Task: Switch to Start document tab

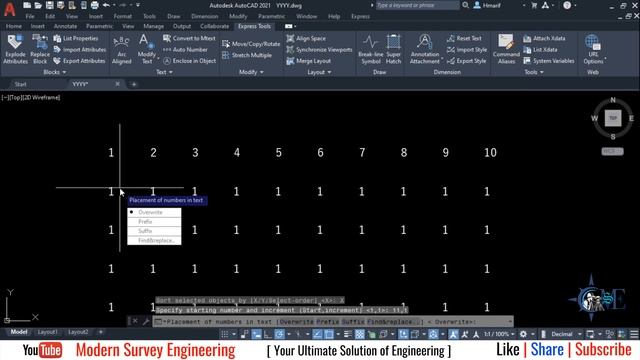Action: point(20,84)
